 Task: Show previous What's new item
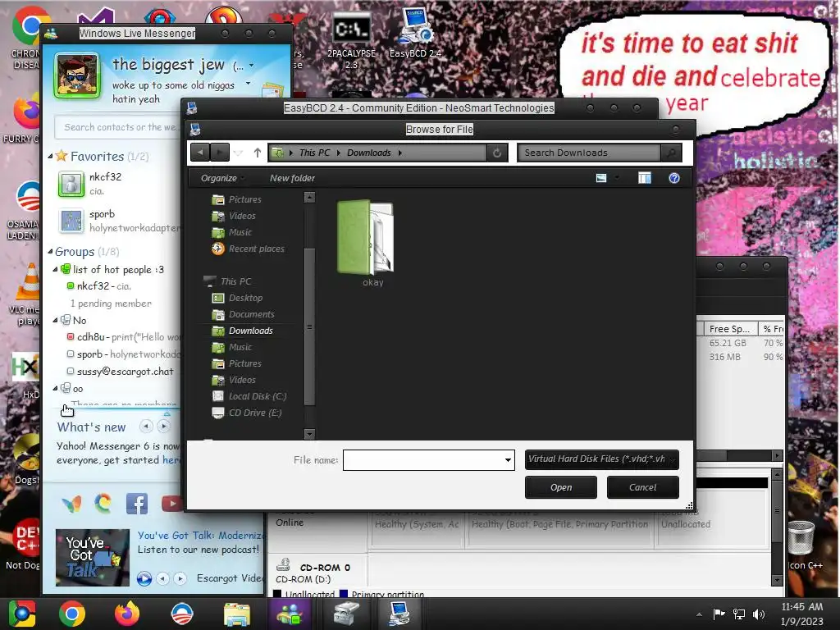coord(146,427)
